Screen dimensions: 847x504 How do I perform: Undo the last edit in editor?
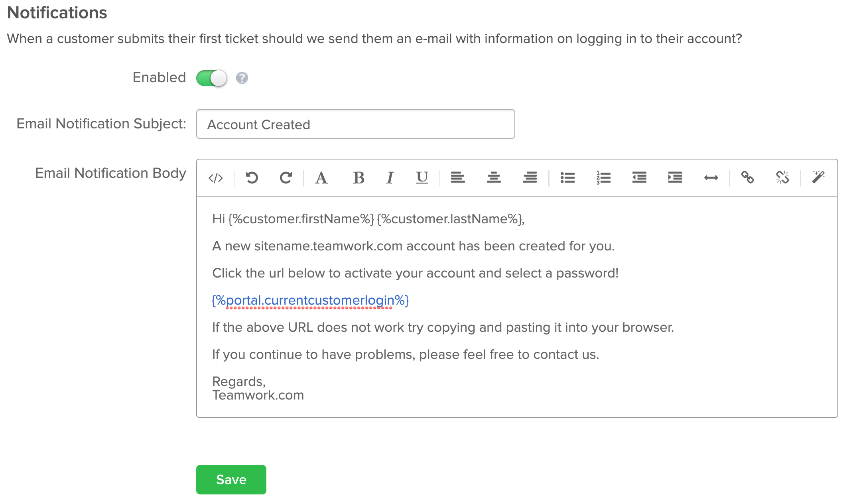[252, 177]
